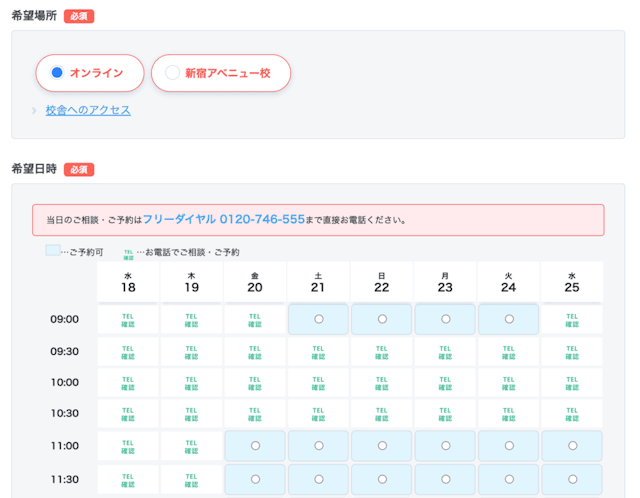Click the 水 25 date header
Viewport: 640px width, 498px height.
click(x=572, y=282)
